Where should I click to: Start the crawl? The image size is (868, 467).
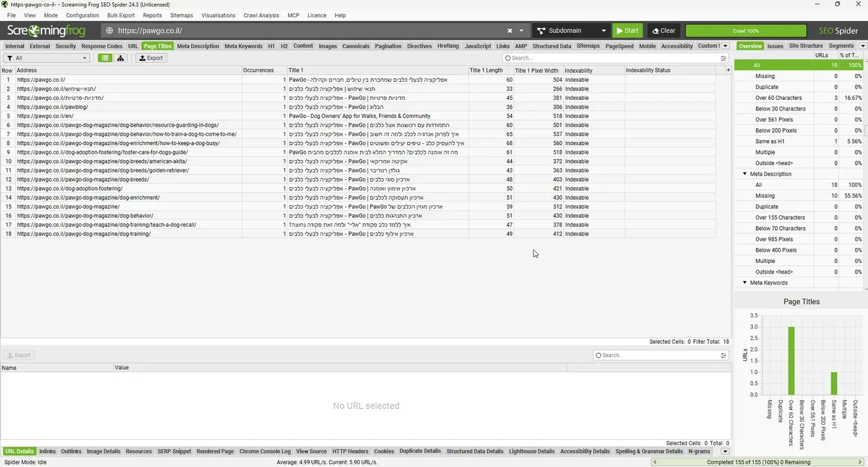click(627, 30)
